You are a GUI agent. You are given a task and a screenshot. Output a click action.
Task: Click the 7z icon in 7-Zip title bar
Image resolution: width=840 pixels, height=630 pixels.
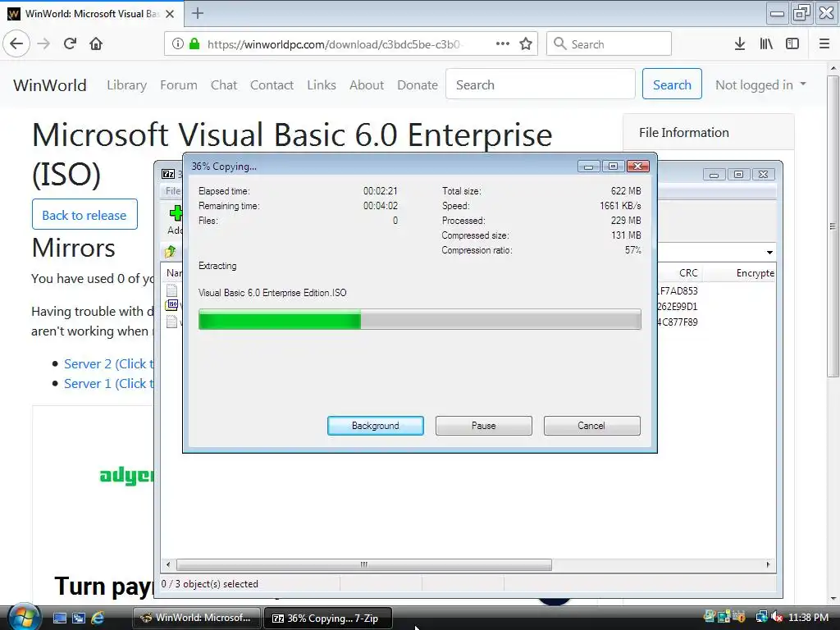pyautogui.click(x=168, y=174)
